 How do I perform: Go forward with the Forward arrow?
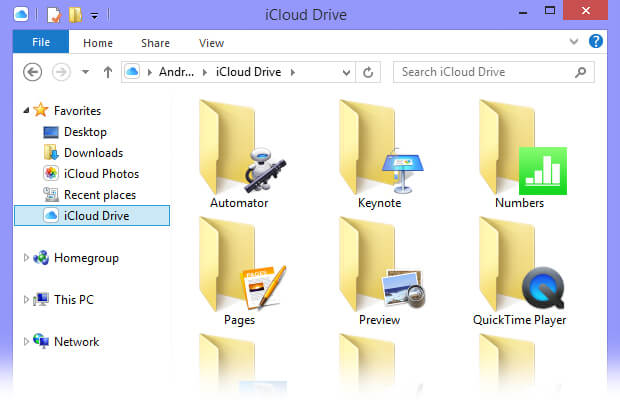pos(61,72)
